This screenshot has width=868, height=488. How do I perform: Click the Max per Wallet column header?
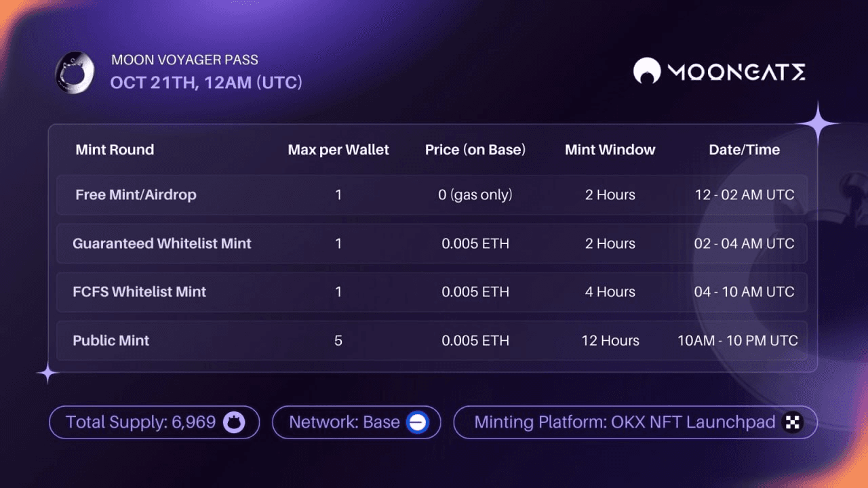point(338,150)
